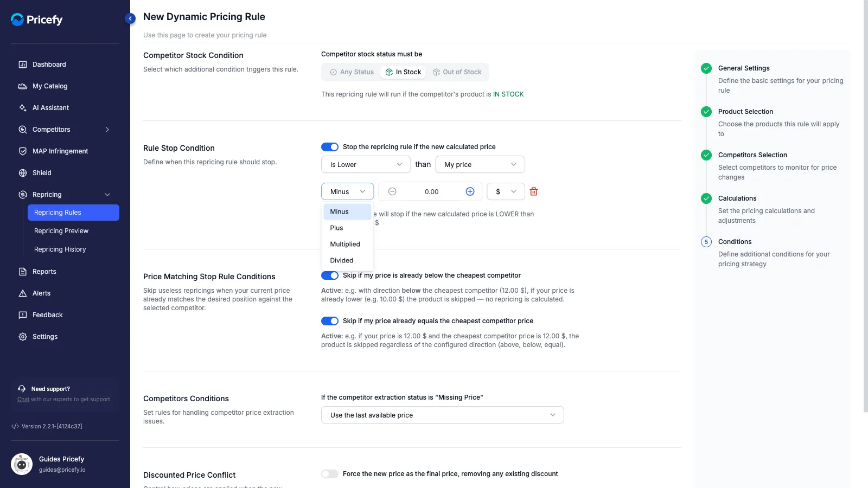
Task: Toggle skip if price below cheapest competitor
Action: click(x=330, y=275)
